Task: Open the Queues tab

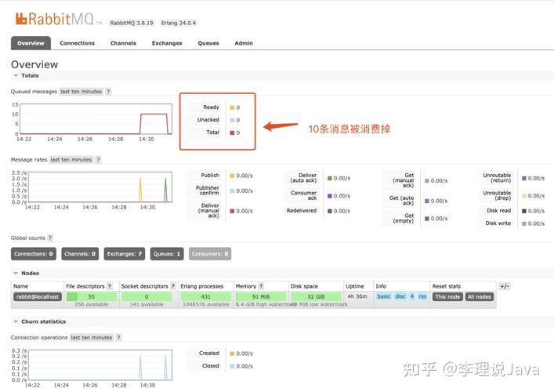Action: 208,43
